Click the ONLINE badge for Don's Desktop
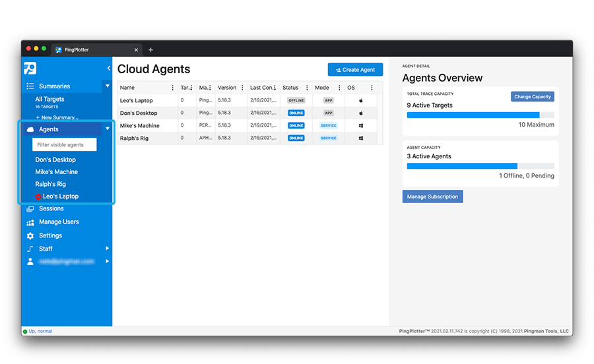 [x=296, y=113]
